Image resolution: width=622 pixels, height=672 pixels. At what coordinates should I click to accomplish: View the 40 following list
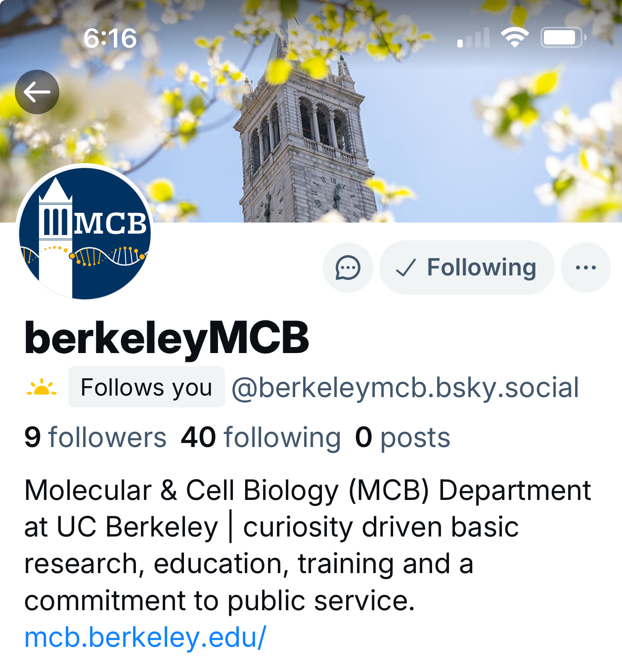pyautogui.click(x=261, y=438)
